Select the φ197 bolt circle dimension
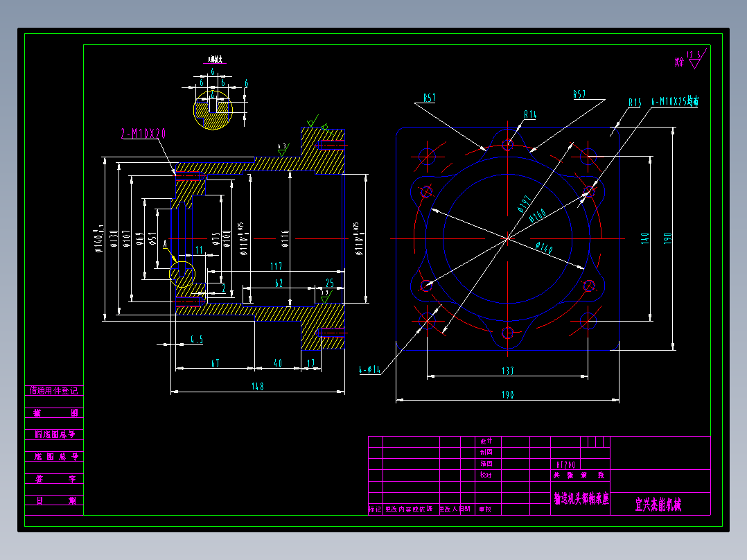Screen dimensions: 747x560 point(525,204)
